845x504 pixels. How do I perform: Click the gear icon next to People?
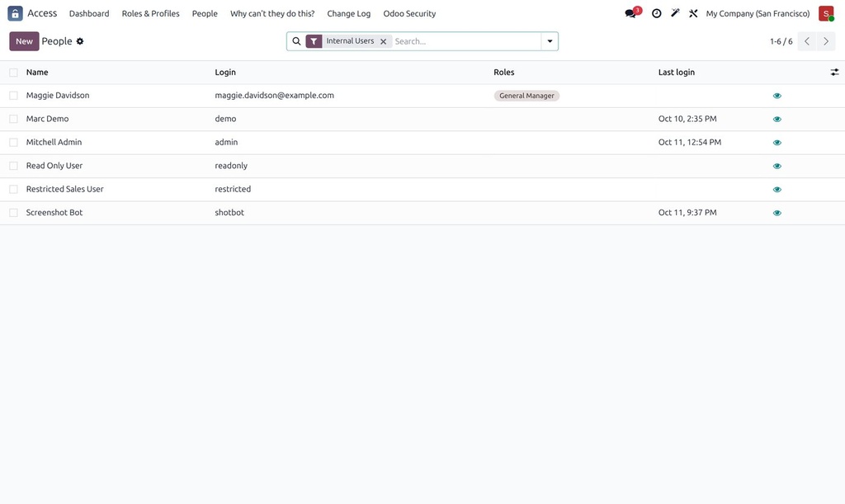click(x=80, y=41)
